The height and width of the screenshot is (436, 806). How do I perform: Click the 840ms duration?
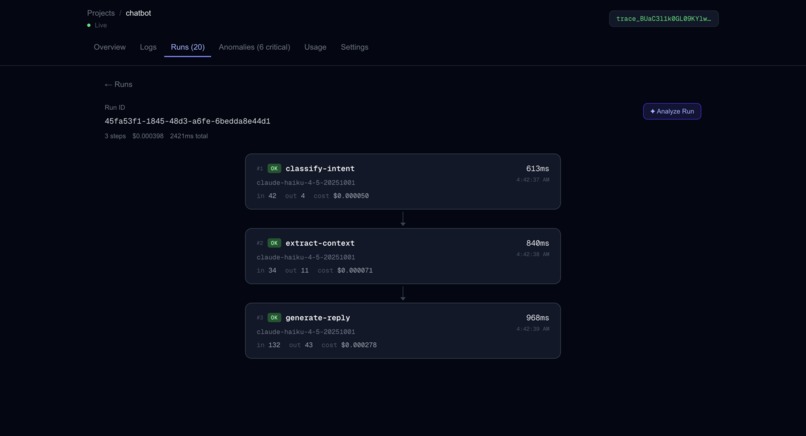coord(537,243)
